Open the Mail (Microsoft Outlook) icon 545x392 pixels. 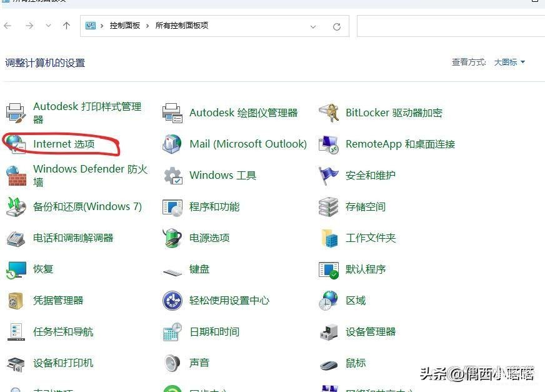point(172,144)
